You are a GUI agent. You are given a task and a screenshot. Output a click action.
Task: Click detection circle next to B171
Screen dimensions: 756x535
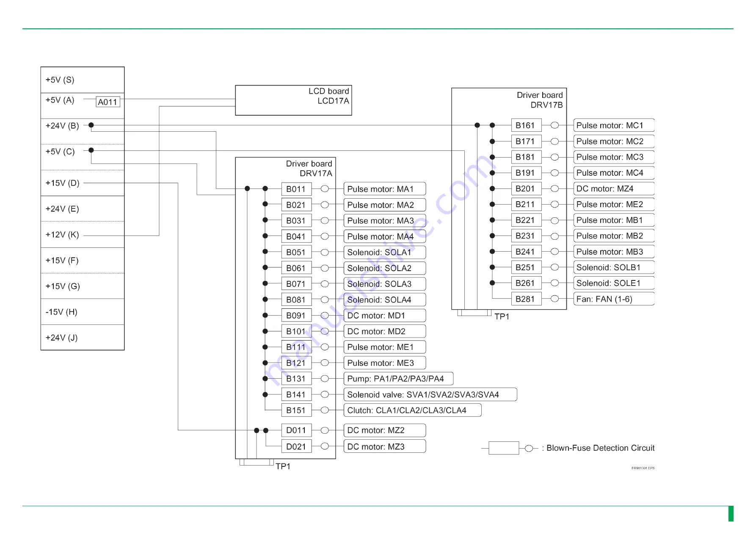click(555, 141)
